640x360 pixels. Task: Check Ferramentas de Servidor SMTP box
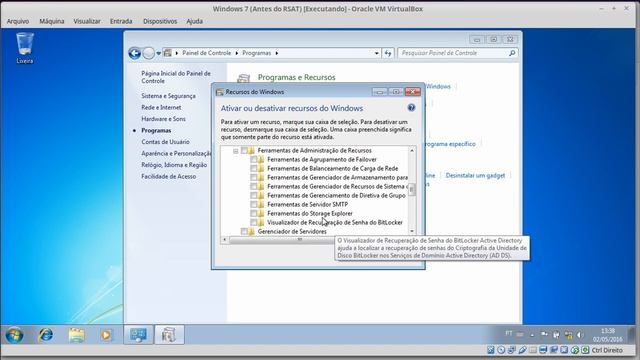click(x=254, y=204)
